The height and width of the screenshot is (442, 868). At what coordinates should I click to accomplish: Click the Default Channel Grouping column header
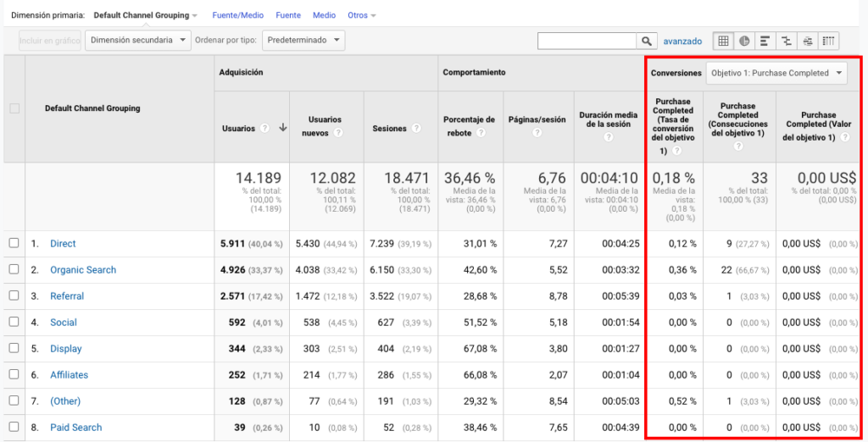point(92,108)
